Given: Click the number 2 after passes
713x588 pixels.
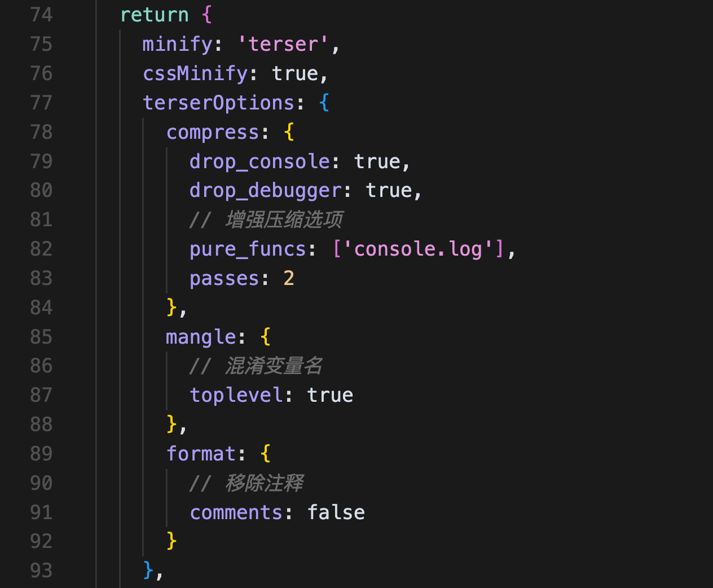Looking at the screenshot, I should click(x=289, y=278).
